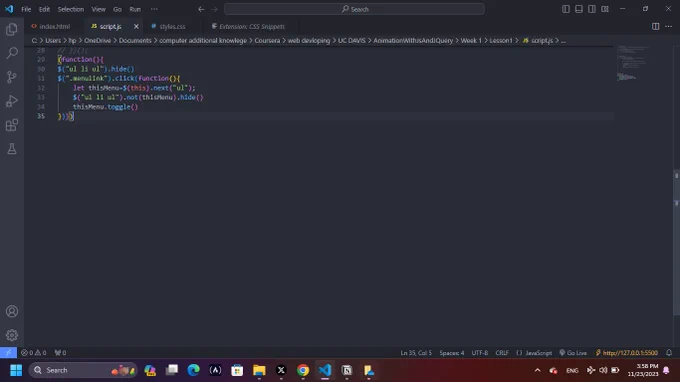Change indentation via Spaces: 4
Image resolution: width=680 pixels, height=382 pixels.
click(451, 353)
